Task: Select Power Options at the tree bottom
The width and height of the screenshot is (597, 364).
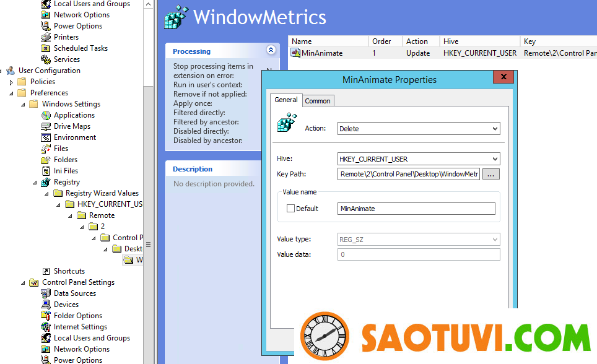Action: click(x=72, y=360)
